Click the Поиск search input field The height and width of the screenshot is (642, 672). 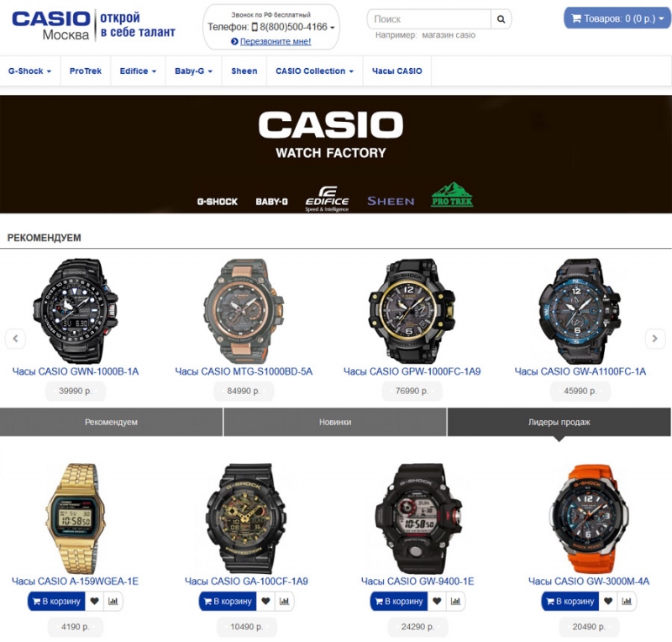(429, 18)
